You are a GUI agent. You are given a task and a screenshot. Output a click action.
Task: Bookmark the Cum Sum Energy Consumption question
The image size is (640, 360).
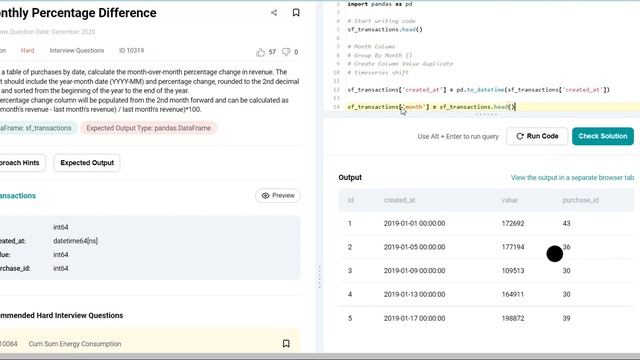pyautogui.click(x=286, y=344)
